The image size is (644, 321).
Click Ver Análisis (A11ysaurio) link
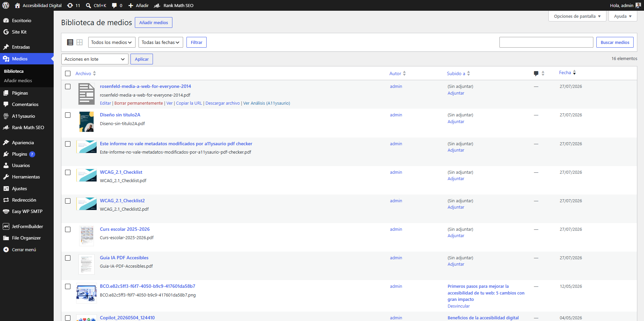(x=266, y=103)
